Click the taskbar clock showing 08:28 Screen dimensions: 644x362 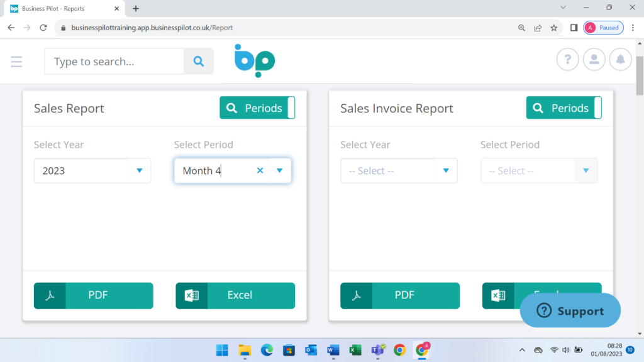607,349
